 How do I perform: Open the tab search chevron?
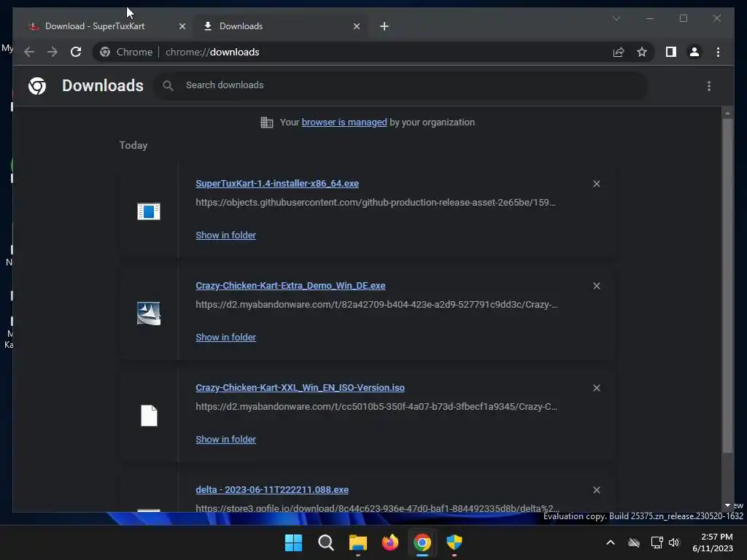(616, 18)
